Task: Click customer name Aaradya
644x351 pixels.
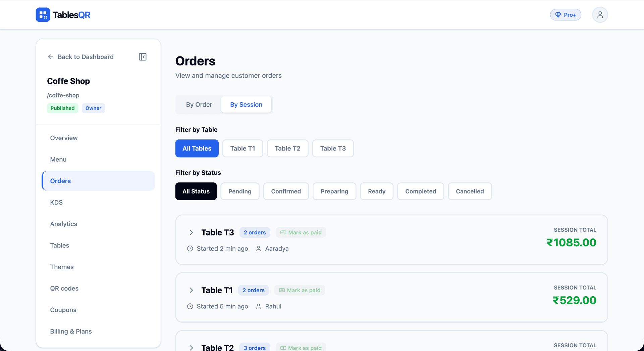Action: [x=277, y=249]
